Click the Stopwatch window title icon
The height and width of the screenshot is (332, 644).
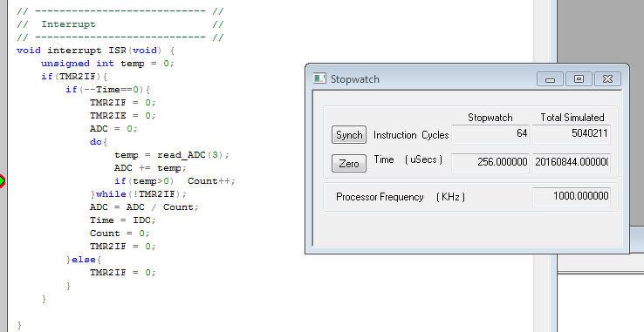[x=319, y=78]
